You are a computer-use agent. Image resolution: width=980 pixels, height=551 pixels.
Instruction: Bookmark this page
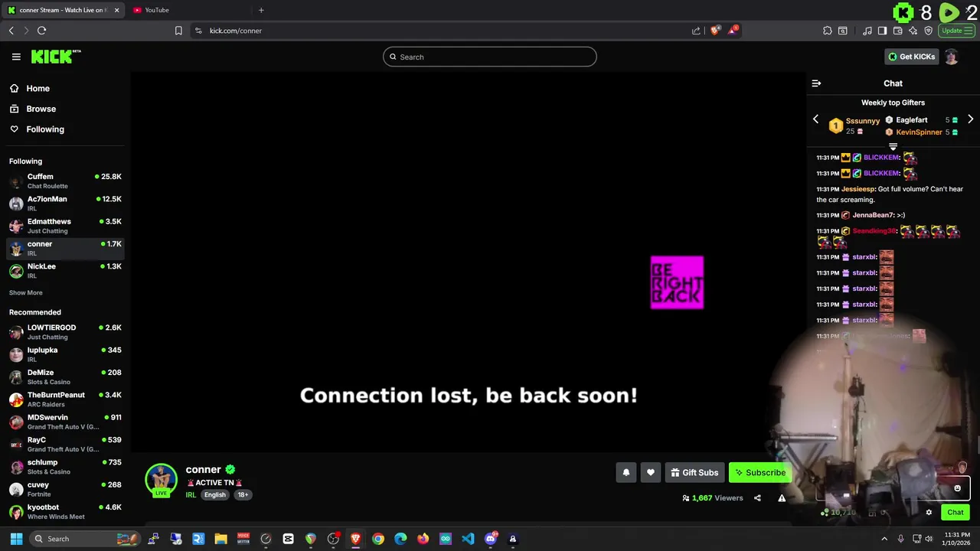(x=178, y=31)
